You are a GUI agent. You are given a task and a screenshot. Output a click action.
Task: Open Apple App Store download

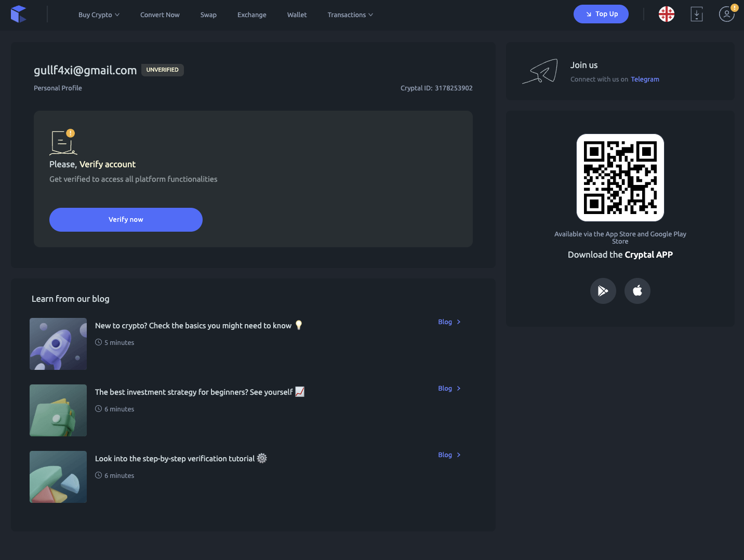[637, 291]
